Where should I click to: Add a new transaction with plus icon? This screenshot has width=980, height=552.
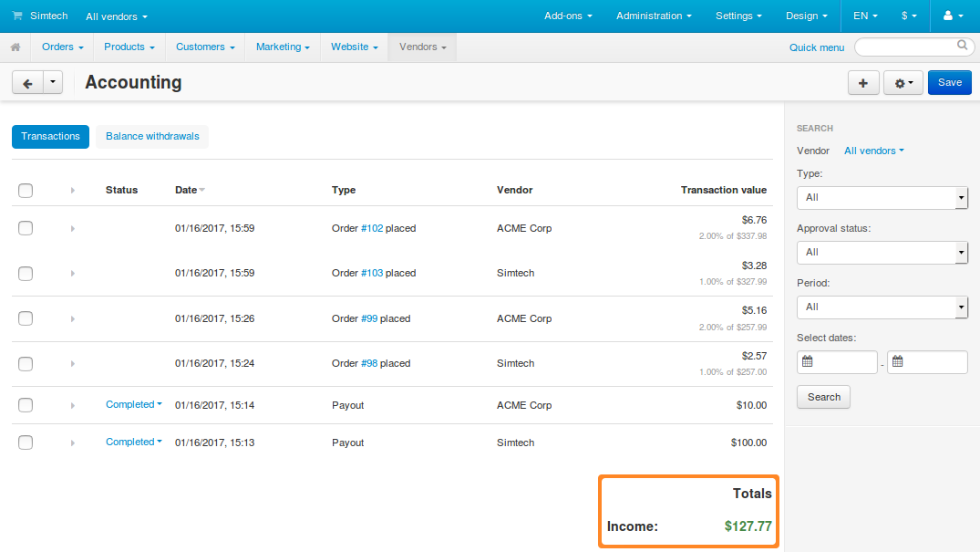(x=863, y=83)
